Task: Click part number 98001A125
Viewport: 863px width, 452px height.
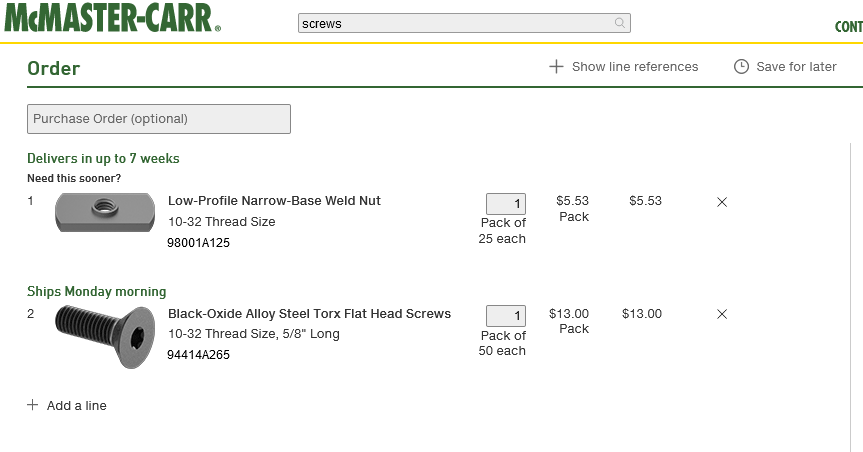Action: tap(199, 243)
